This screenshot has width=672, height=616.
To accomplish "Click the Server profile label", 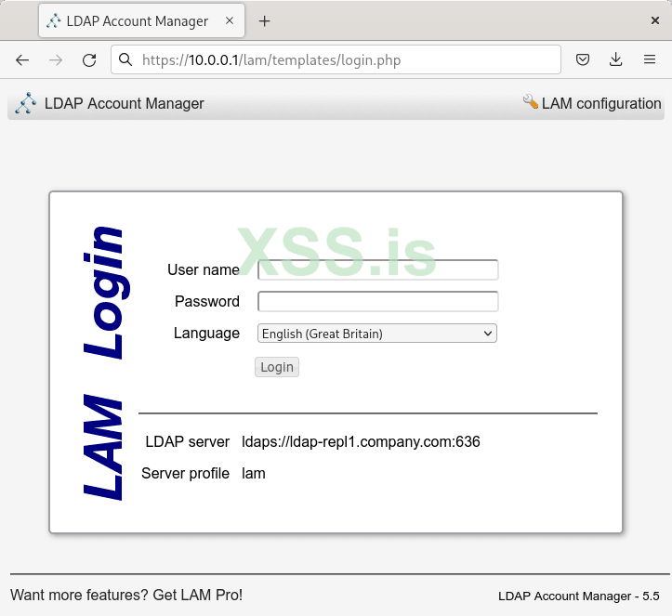I will pyautogui.click(x=185, y=473).
